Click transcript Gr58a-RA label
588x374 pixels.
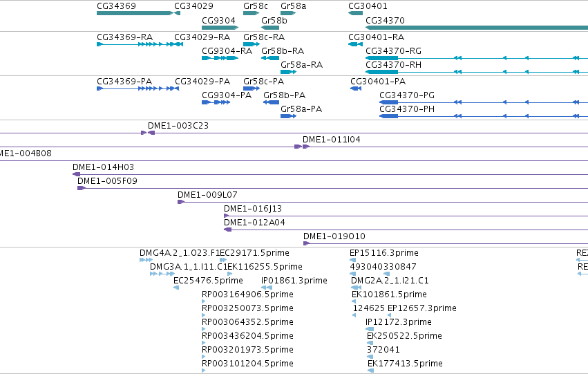pos(301,65)
